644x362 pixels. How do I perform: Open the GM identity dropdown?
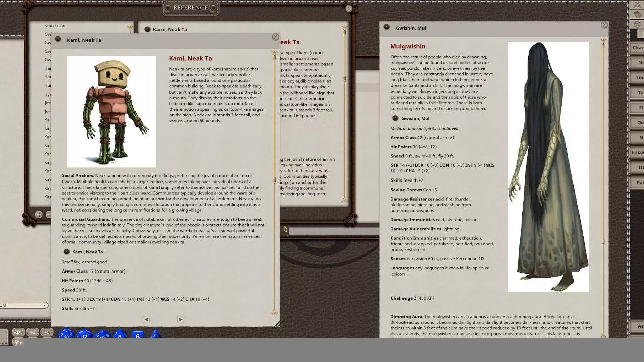tap(23, 305)
